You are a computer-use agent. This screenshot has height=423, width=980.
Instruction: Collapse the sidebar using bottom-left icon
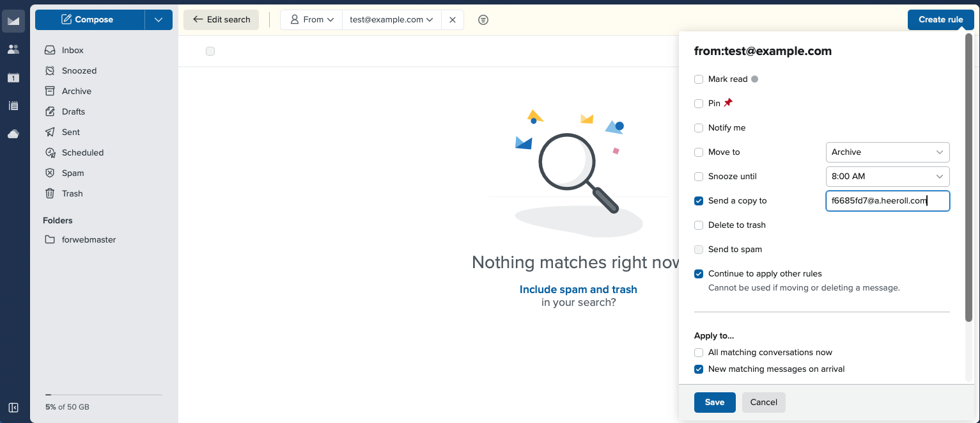click(14, 408)
